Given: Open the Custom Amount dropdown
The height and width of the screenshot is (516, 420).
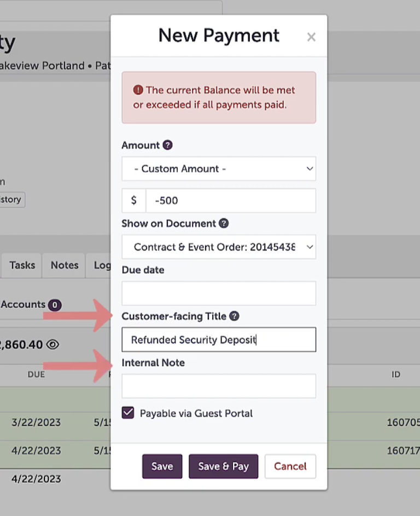Looking at the screenshot, I should [x=219, y=169].
